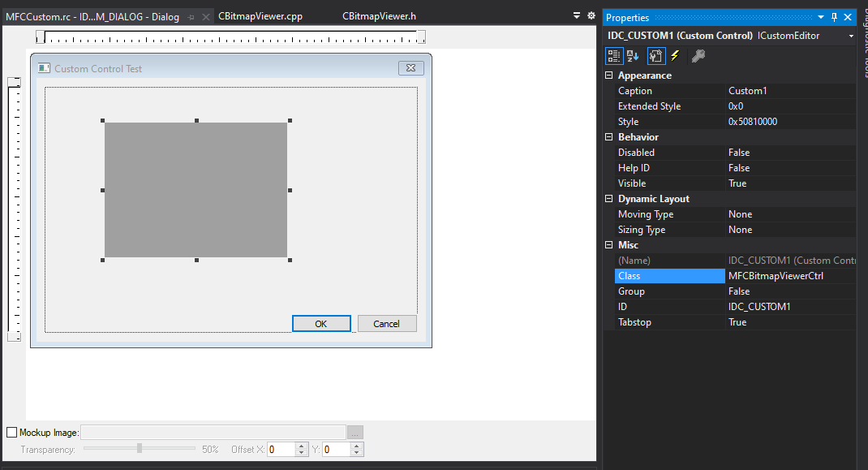Image resolution: width=868 pixels, height=470 pixels.
Task: Sort properties alphabetically
Action: [x=633, y=56]
